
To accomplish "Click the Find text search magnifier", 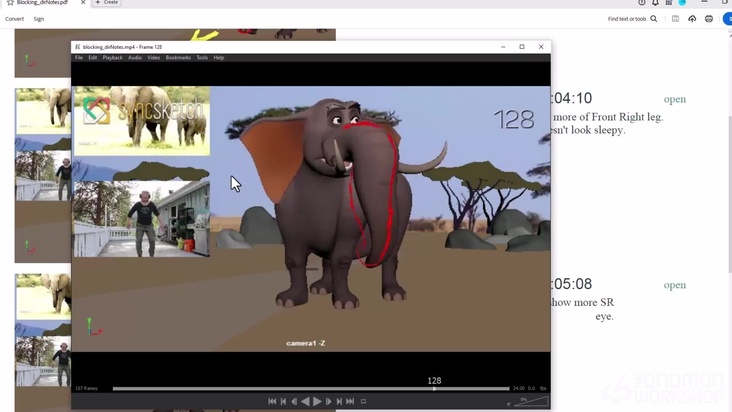I will tap(654, 19).
